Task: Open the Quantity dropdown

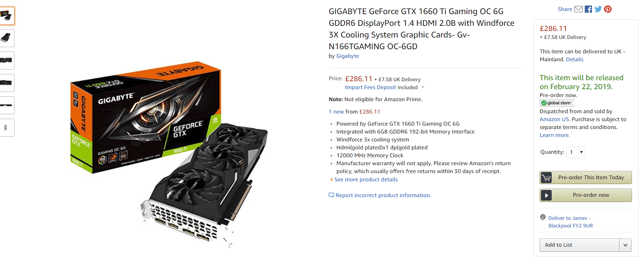Action: (x=576, y=152)
